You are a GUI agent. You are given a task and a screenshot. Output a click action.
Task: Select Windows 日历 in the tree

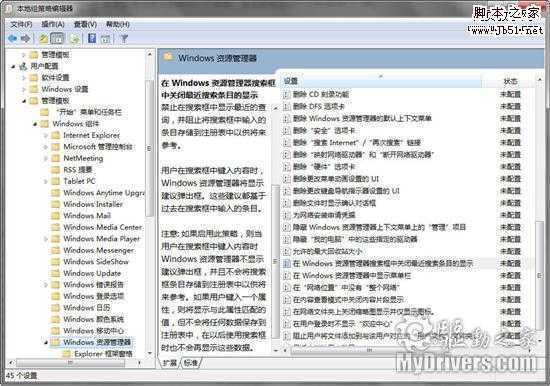(x=87, y=308)
